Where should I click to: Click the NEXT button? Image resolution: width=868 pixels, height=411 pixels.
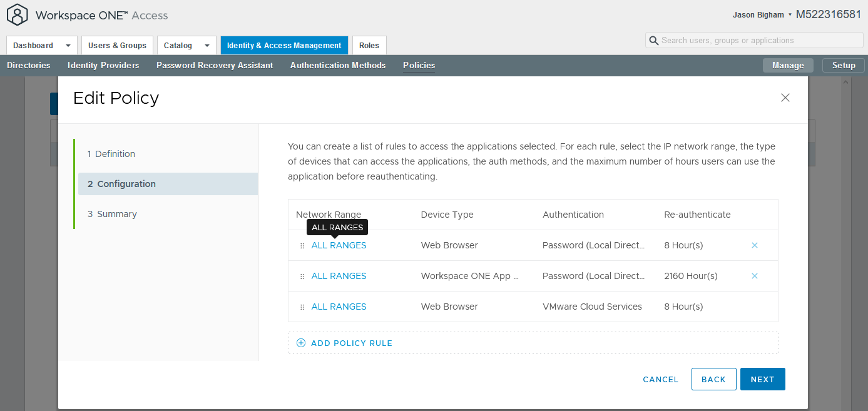tap(762, 379)
